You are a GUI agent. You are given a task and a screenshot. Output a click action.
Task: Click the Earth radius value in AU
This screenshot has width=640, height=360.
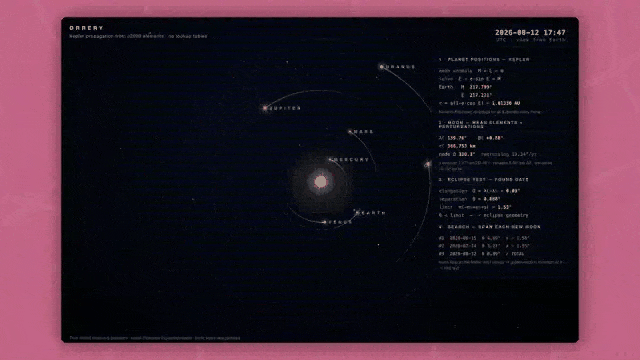(506, 103)
